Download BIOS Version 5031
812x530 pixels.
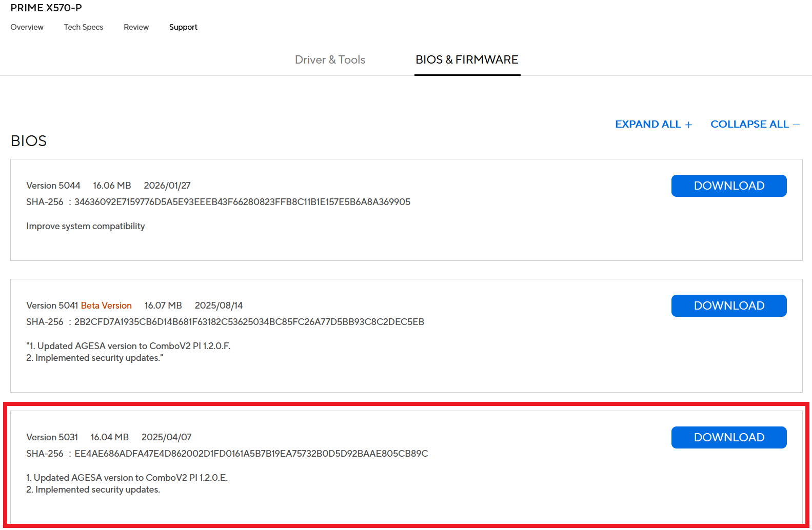pos(729,437)
